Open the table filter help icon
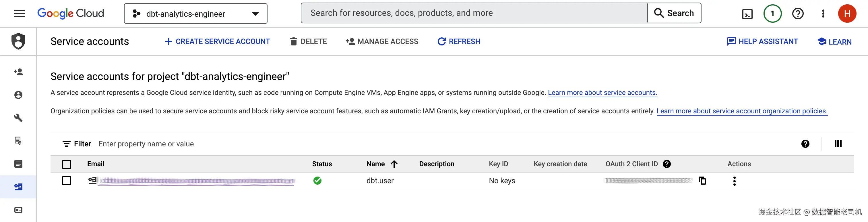Image resolution: width=868 pixels, height=222 pixels. pyautogui.click(x=805, y=144)
